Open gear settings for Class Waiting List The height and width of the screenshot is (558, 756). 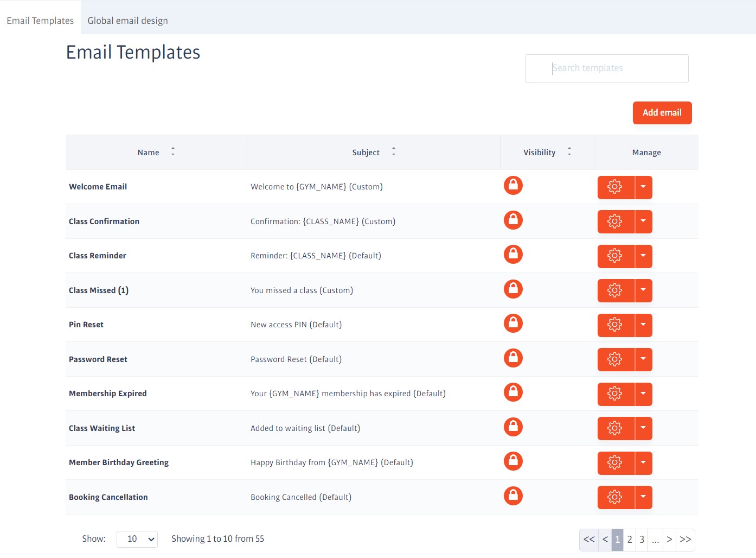tap(616, 428)
